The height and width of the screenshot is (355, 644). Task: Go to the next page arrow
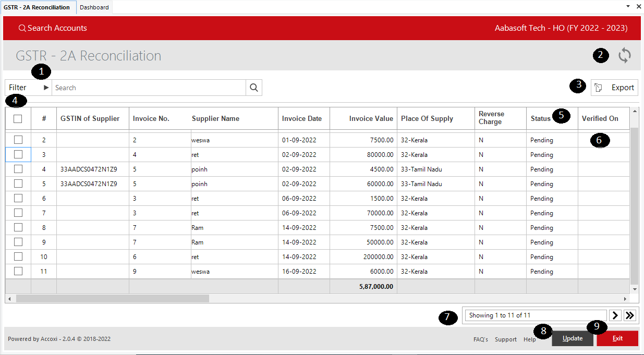click(x=615, y=315)
